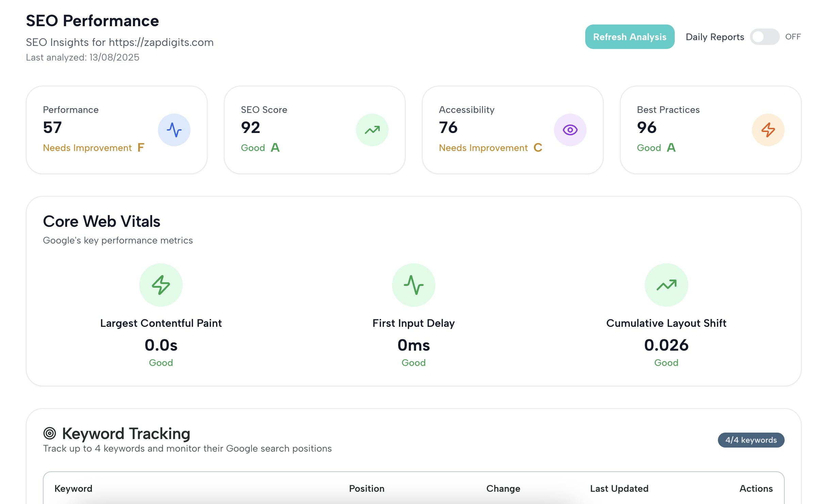Enable the Daily Reports toggle
820x504 pixels.
point(764,37)
